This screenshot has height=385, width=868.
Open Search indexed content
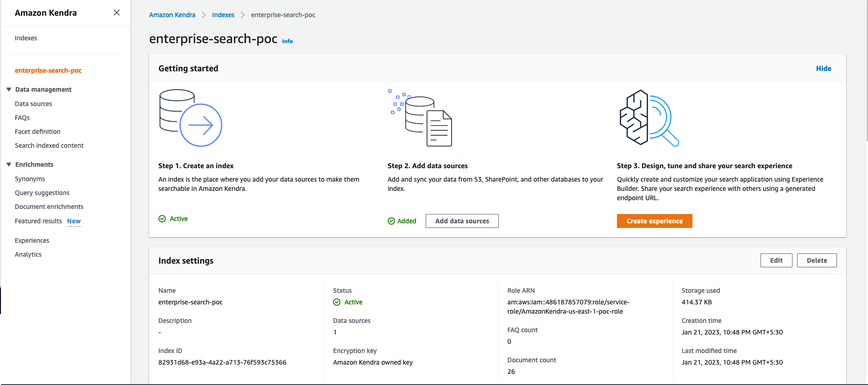point(49,145)
